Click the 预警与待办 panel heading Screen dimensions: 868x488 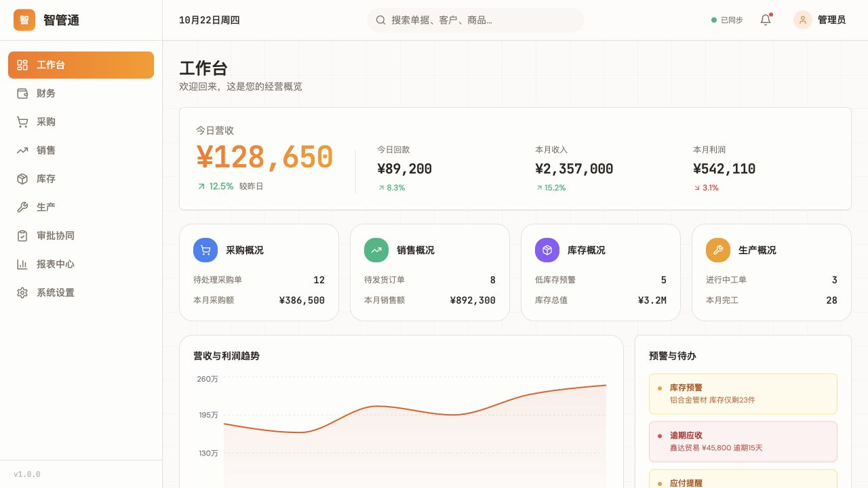(x=673, y=356)
